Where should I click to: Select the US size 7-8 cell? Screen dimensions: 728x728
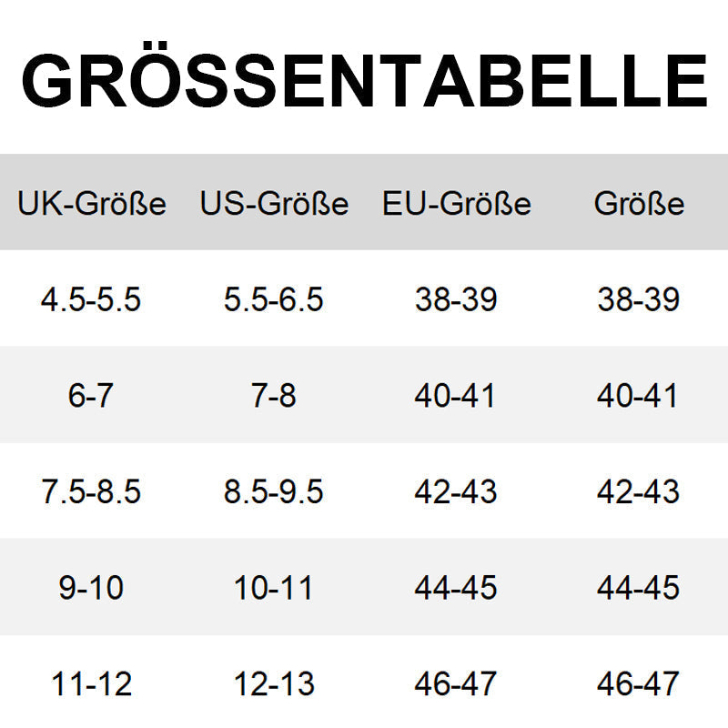click(x=274, y=396)
